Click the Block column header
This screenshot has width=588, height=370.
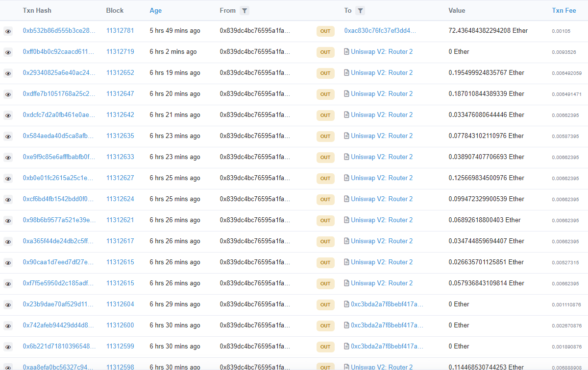115,10
